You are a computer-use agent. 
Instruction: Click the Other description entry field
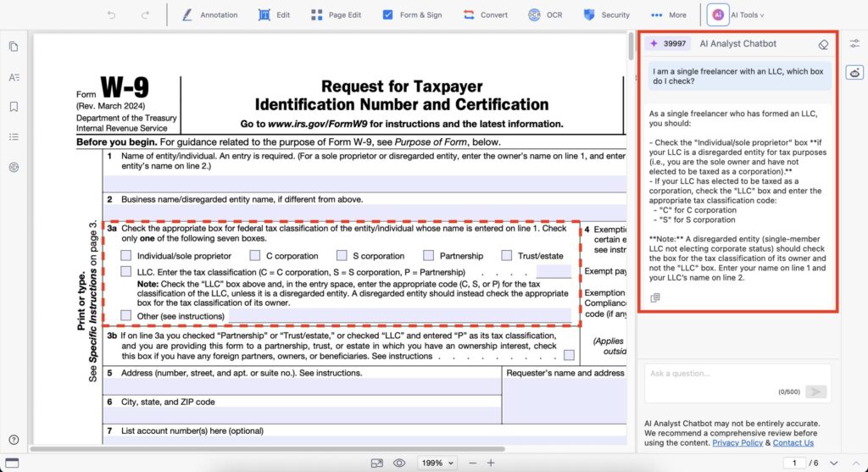(400, 315)
